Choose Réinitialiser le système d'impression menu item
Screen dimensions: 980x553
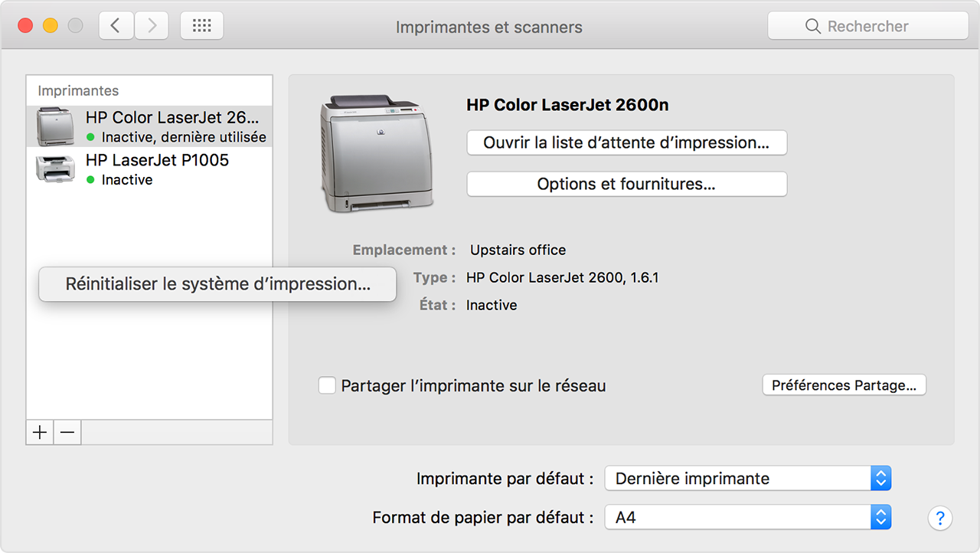[217, 284]
